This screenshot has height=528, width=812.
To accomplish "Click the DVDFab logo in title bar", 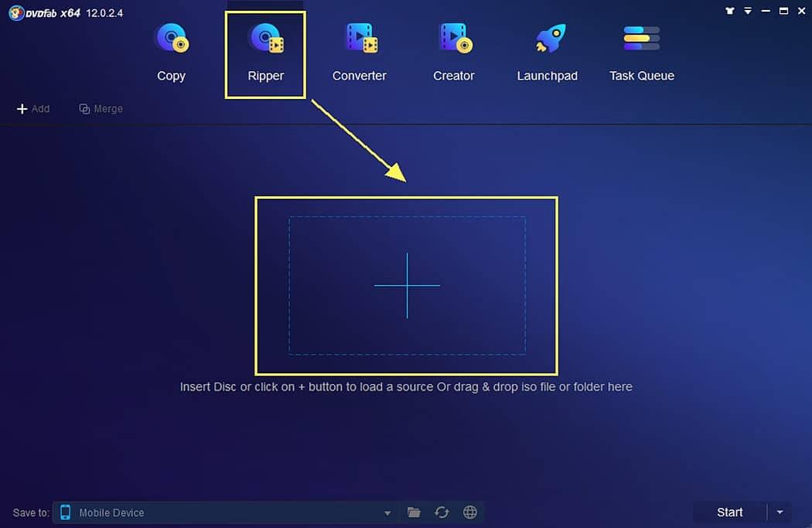I will (x=15, y=13).
